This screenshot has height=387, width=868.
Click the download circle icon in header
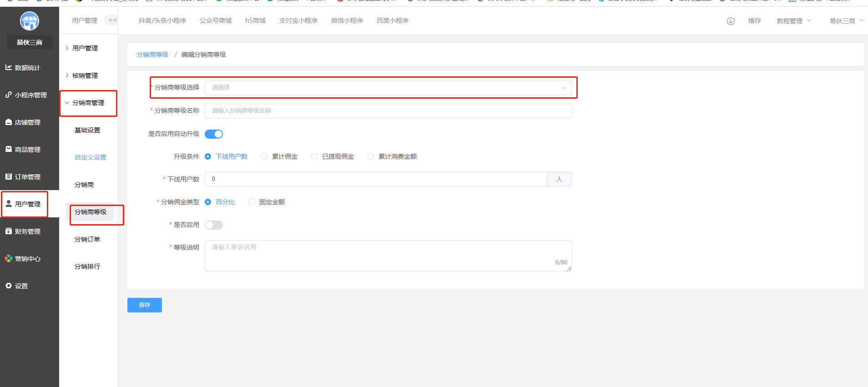[x=731, y=21]
